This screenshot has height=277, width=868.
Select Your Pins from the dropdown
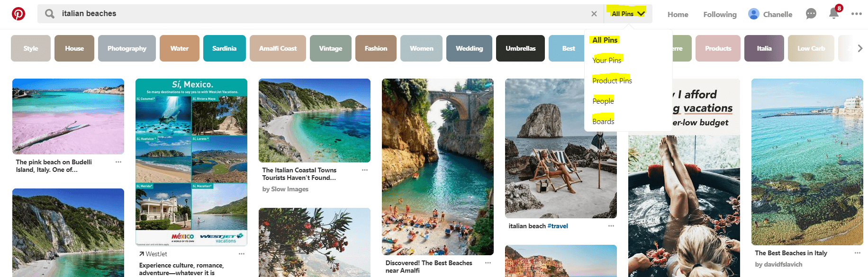(x=606, y=60)
